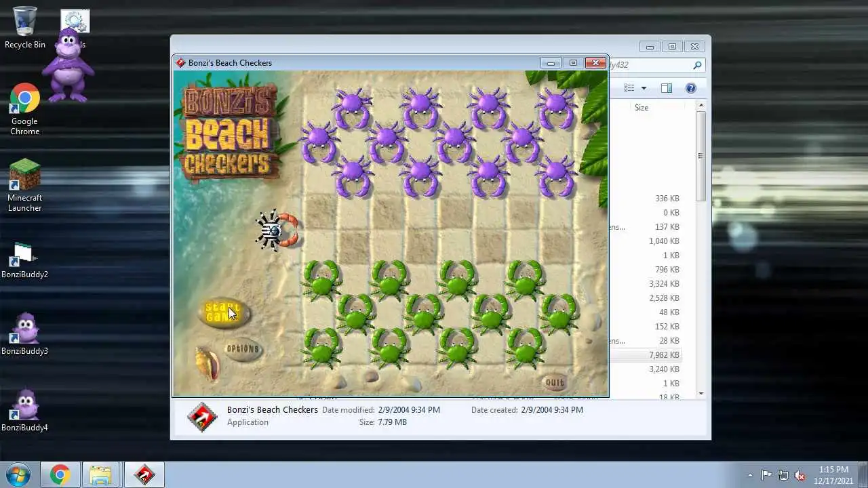Screen dimensions: 868x488
Task: Click the Beach Checkers taskbar button
Action: click(x=144, y=475)
